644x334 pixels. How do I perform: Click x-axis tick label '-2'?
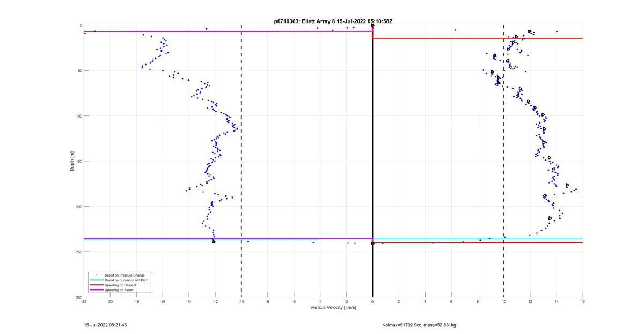pyautogui.click(x=346, y=301)
